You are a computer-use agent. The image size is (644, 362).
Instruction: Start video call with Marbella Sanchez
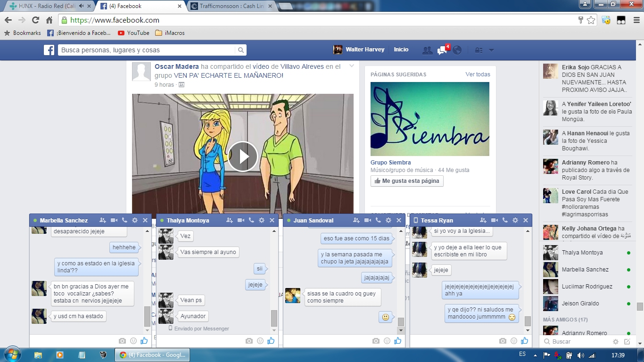tap(114, 220)
